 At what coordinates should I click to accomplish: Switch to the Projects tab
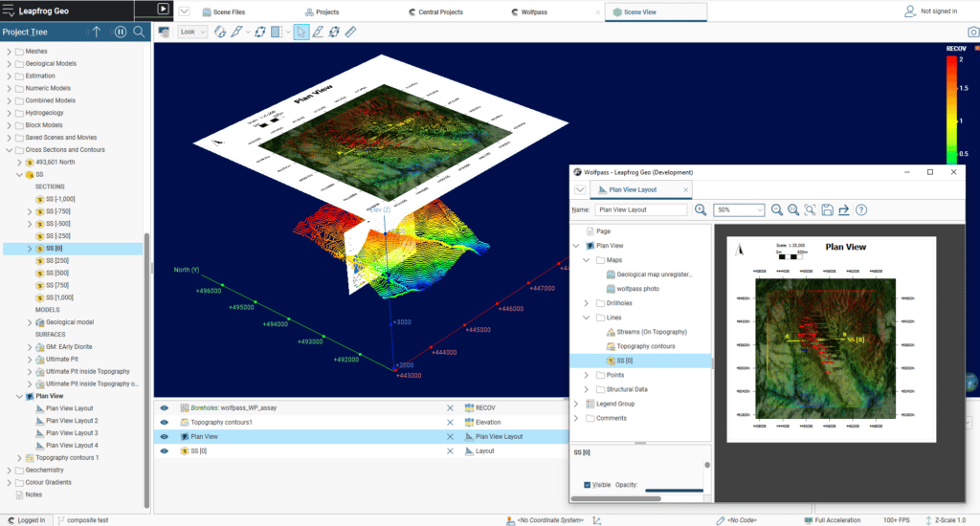[x=322, y=11]
